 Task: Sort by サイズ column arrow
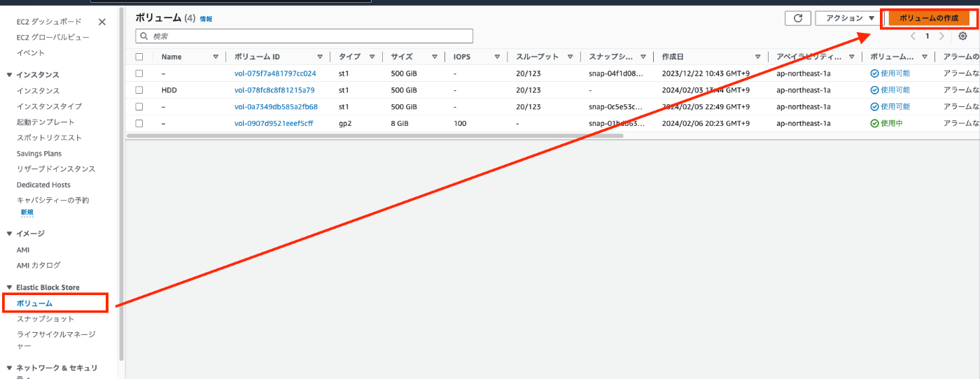[434, 57]
